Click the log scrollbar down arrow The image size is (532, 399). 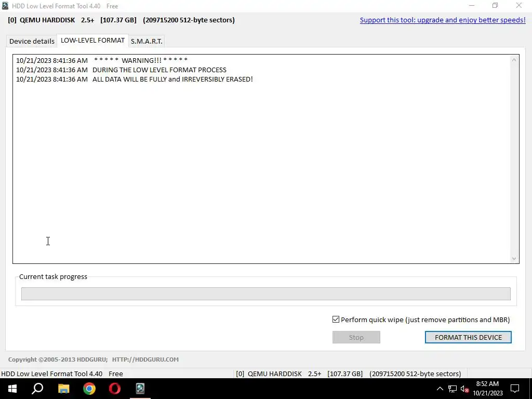tap(514, 259)
